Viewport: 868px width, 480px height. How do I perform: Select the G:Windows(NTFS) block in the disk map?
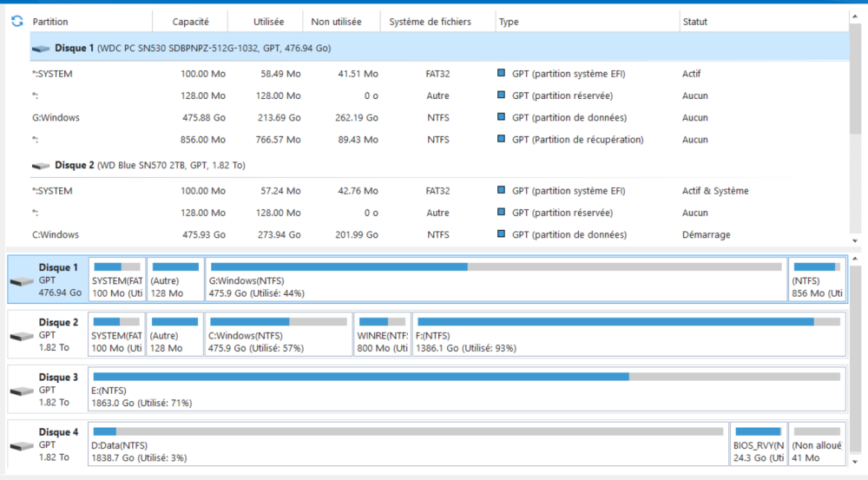point(496,279)
